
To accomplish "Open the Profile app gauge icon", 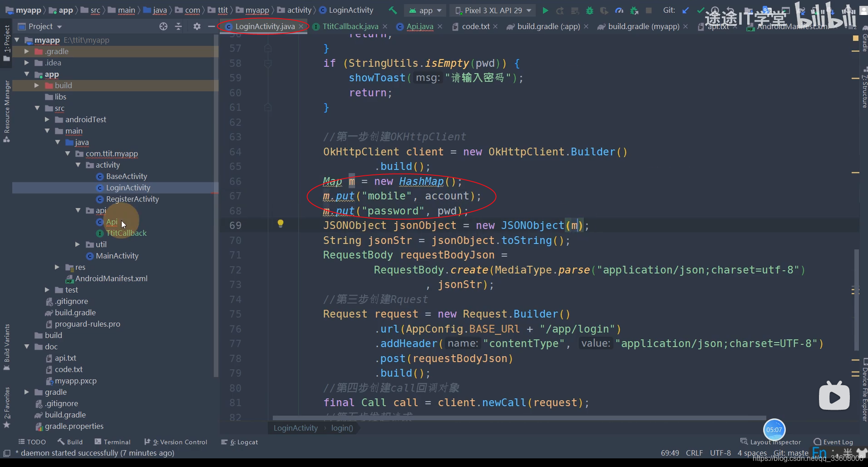I will [x=619, y=10].
